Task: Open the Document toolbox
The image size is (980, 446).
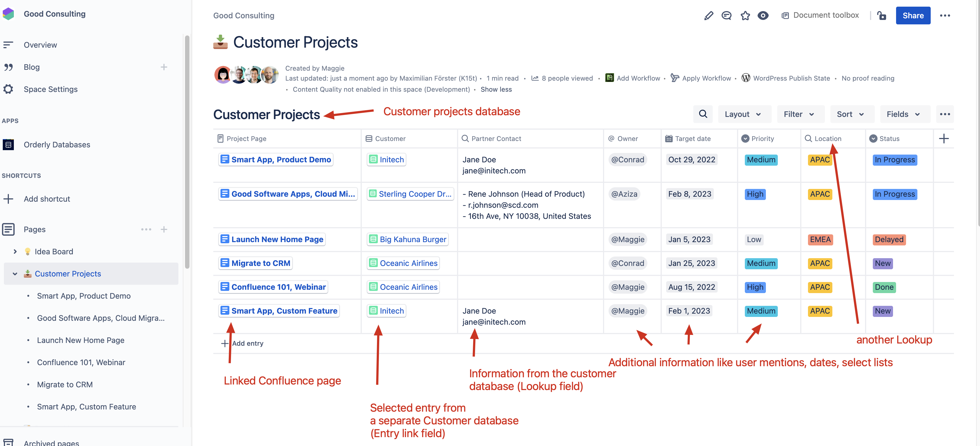Action: [x=820, y=16]
